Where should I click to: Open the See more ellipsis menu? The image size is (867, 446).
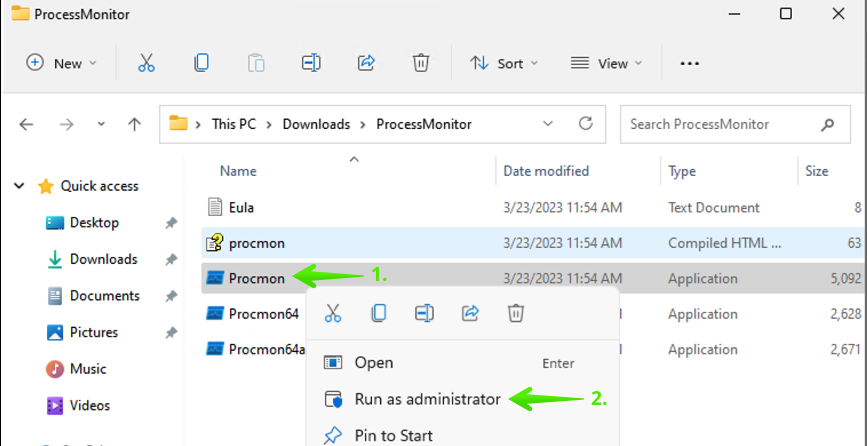[x=690, y=64]
